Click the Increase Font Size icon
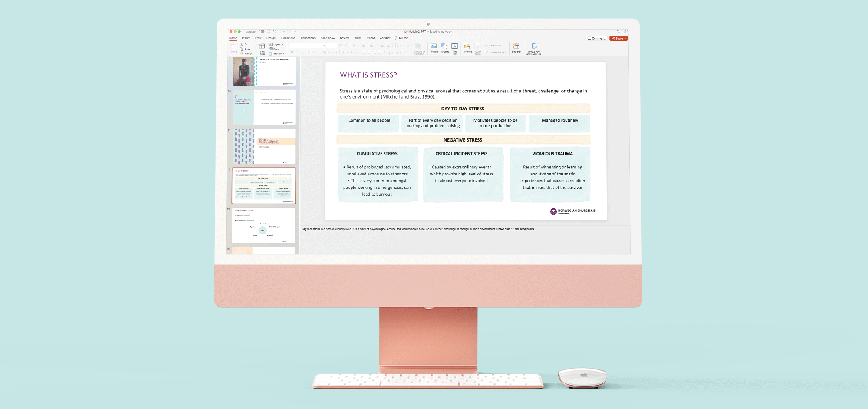Screen dimensions: 868x409 tap(340, 46)
